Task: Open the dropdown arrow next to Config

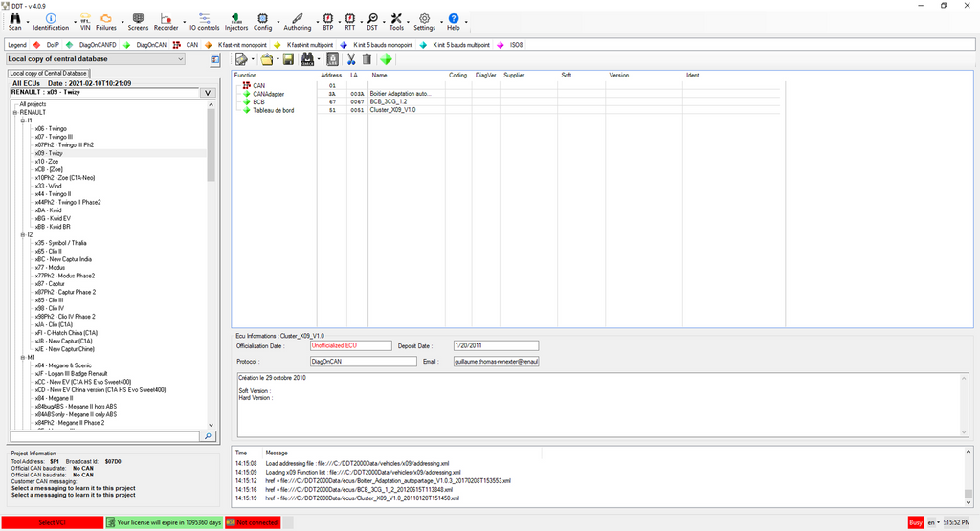Action: (x=278, y=23)
